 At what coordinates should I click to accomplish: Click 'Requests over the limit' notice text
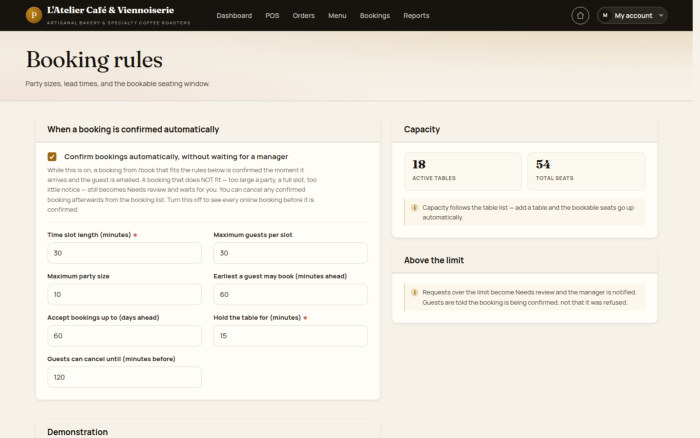529,297
